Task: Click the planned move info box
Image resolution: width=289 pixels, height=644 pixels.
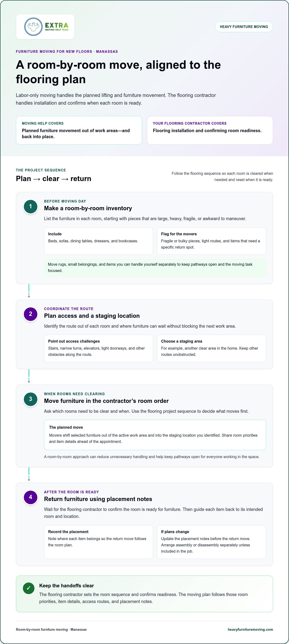Action: point(155,435)
